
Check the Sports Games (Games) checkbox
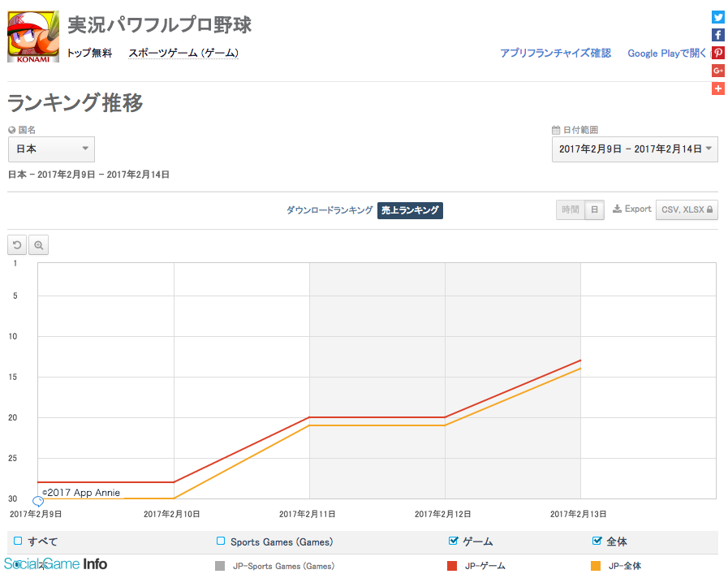(221, 541)
